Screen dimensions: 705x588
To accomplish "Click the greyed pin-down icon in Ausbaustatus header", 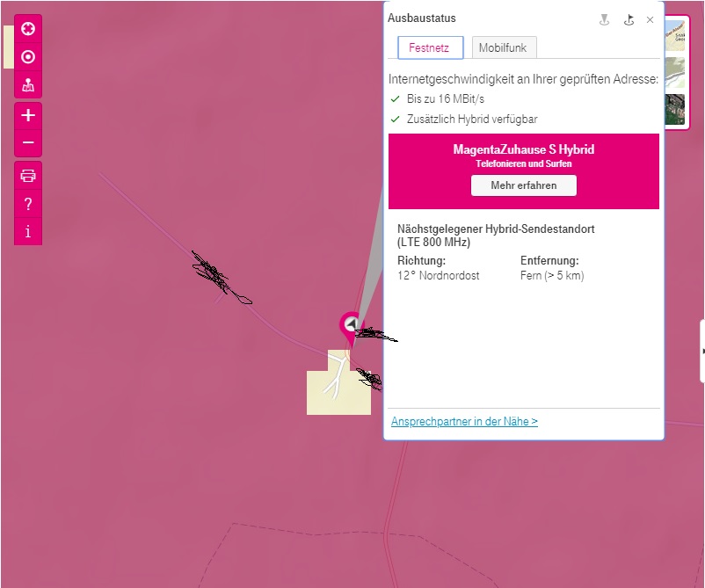I will (604, 20).
